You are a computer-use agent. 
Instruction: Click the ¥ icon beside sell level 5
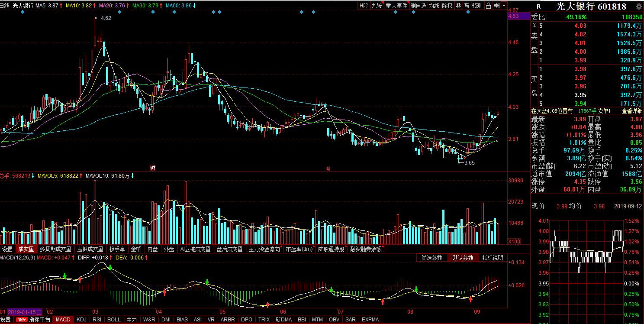(x=534, y=26)
